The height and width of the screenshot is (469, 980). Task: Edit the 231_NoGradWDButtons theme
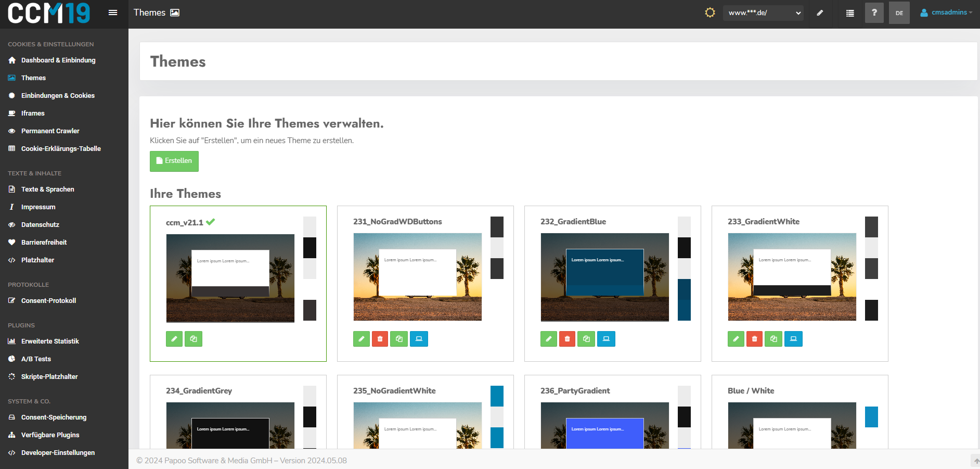tap(362, 339)
